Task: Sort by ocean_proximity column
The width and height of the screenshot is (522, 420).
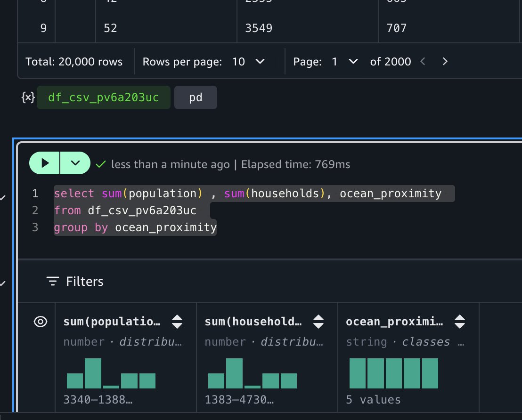Action: pyautogui.click(x=459, y=322)
